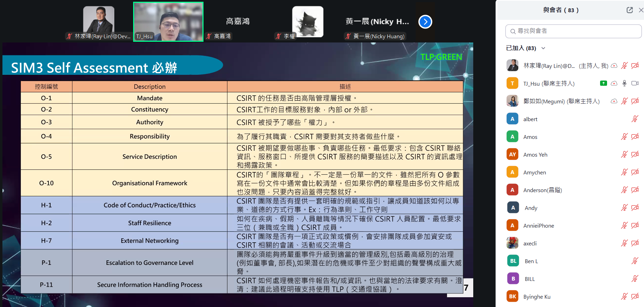This screenshot has height=307, width=644.
Task: Close the 與會者 participants panel
Action: (x=641, y=10)
